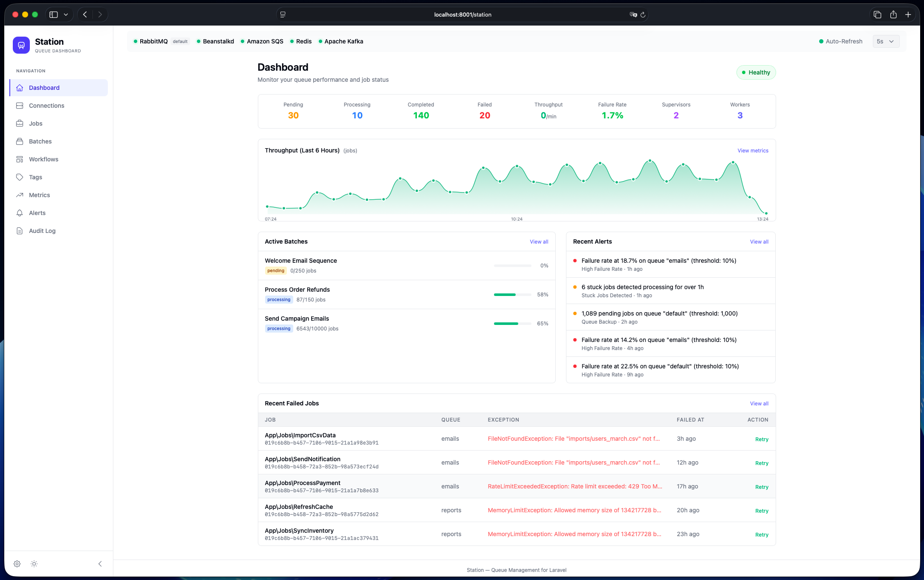Click the Station logo icon
The image size is (924, 580).
pyautogui.click(x=21, y=45)
